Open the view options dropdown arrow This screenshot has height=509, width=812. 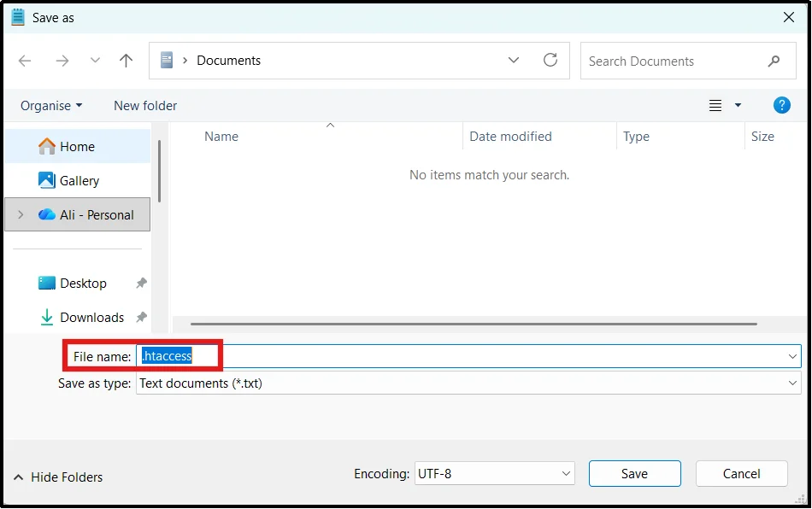(x=738, y=106)
